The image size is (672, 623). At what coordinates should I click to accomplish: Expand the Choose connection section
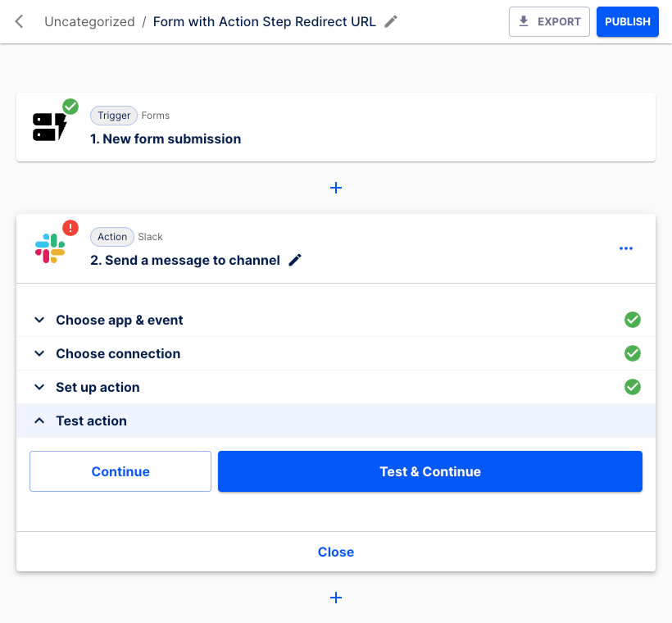pyautogui.click(x=117, y=353)
